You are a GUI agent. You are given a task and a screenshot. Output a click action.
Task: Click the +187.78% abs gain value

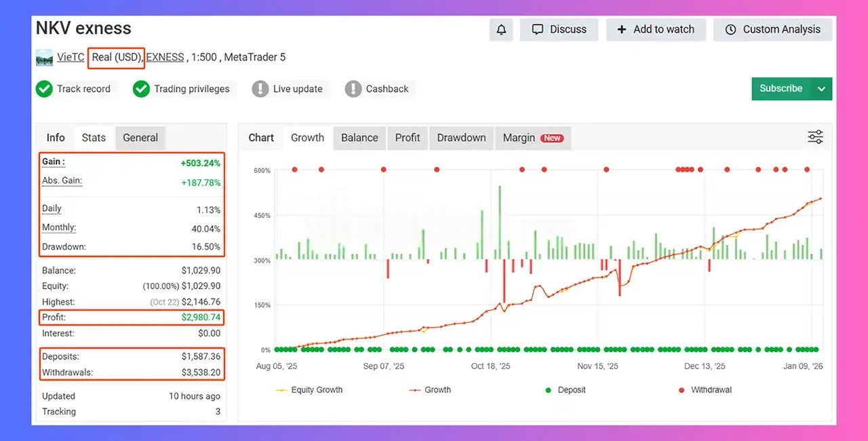201,183
